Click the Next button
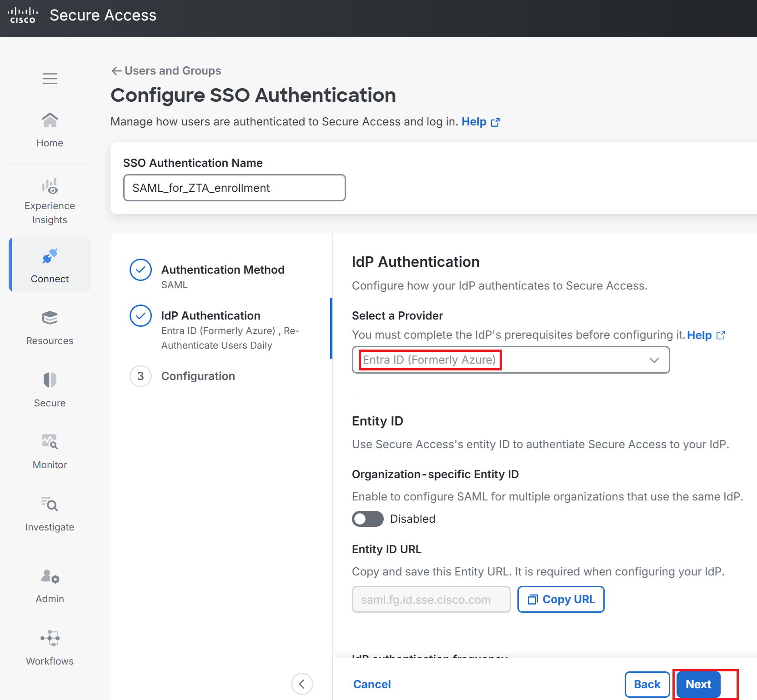Image resolution: width=757 pixels, height=700 pixels. pyautogui.click(x=698, y=684)
